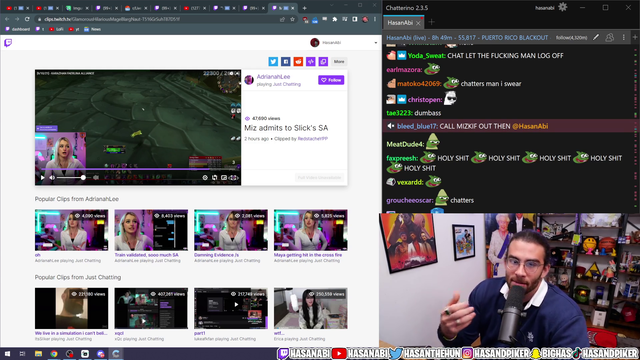This screenshot has height=360, width=640.
Task: Toggle theatre mode in clip player
Action: tap(224, 178)
